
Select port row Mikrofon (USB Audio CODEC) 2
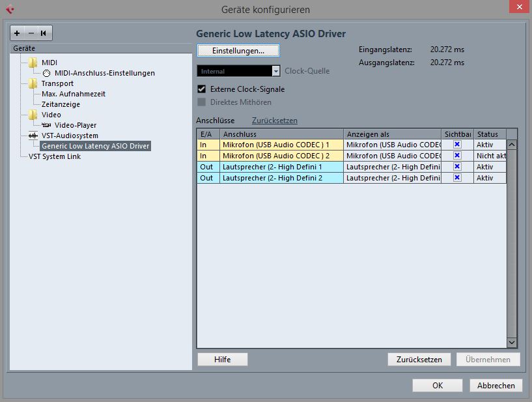coord(352,156)
